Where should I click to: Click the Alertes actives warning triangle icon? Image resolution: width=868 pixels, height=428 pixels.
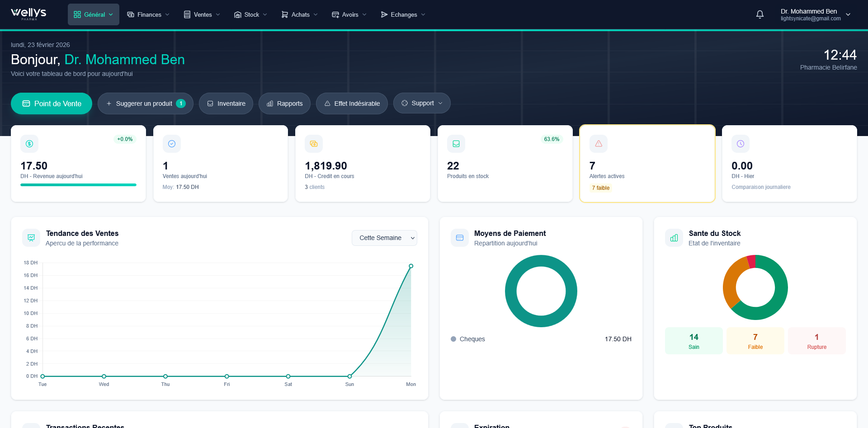tap(598, 143)
